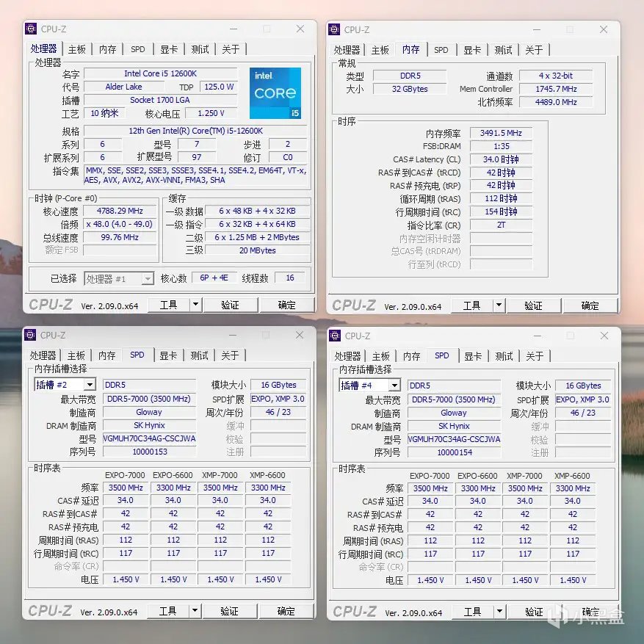Expand 工具 dropdown arrow in slot #2 window
644x644 pixels.
click(x=195, y=611)
